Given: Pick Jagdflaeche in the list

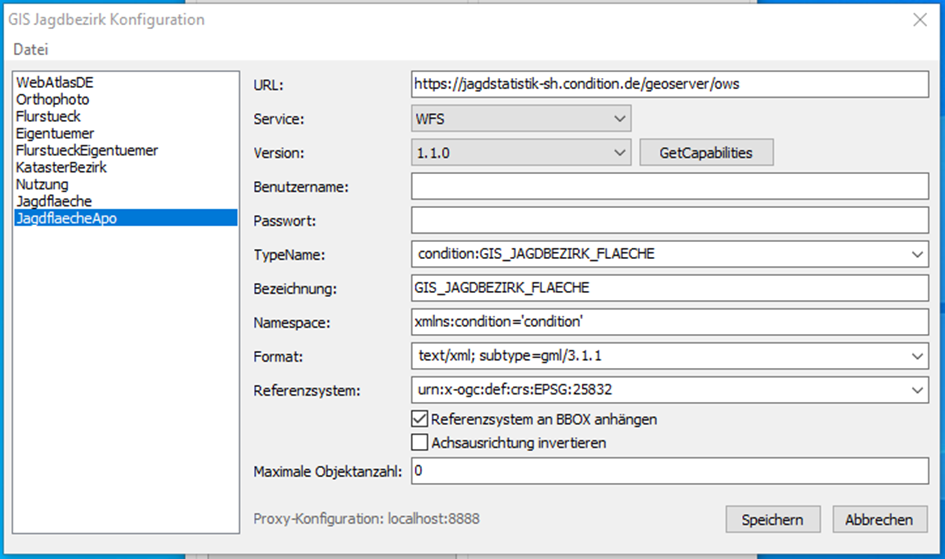Looking at the screenshot, I should (54, 201).
